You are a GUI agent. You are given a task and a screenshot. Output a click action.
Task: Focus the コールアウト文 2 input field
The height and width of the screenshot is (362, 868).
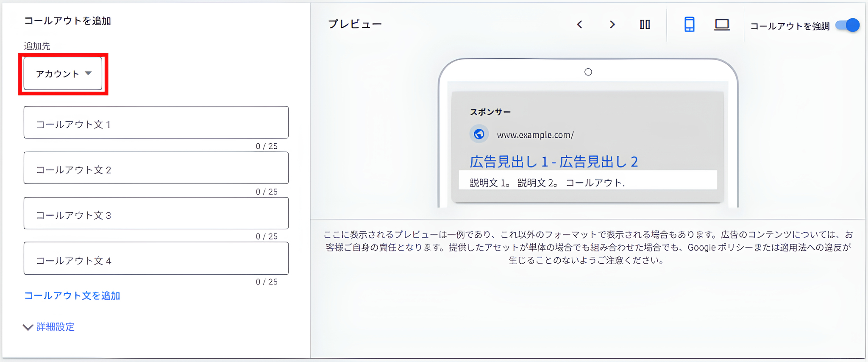[156, 168]
